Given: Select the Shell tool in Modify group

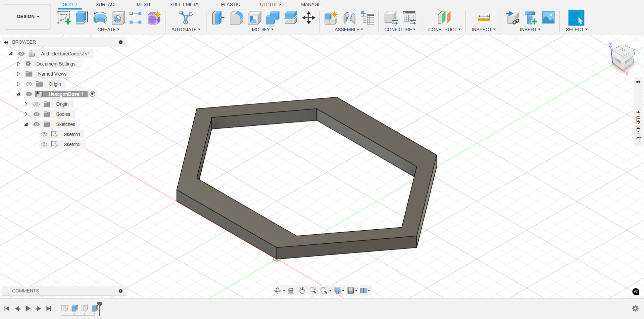Looking at the screenshot, I should pyautogui.click(x=255, y=18).
